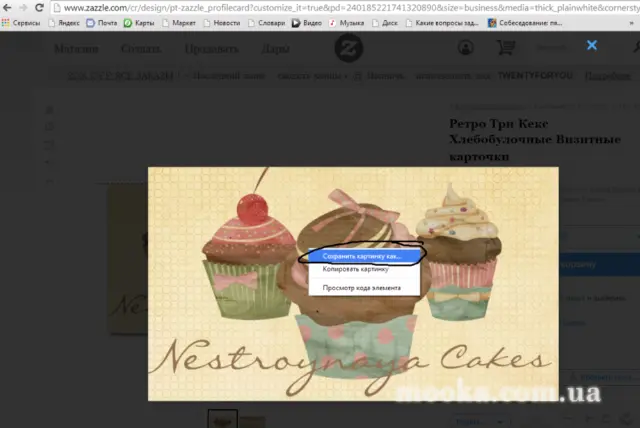Click the Zazzle logo
640x428 pixels.
pos(349,48)
